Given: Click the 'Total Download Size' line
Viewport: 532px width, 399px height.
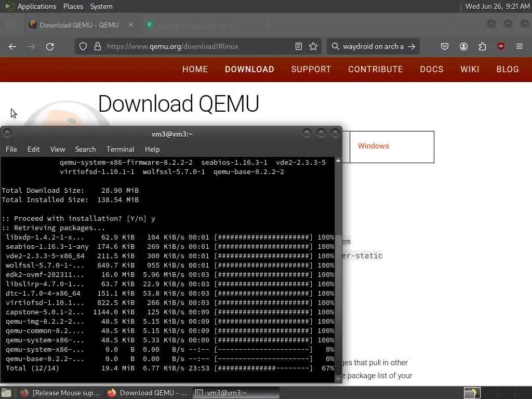Looking at the screenshot, I should 70,190.
